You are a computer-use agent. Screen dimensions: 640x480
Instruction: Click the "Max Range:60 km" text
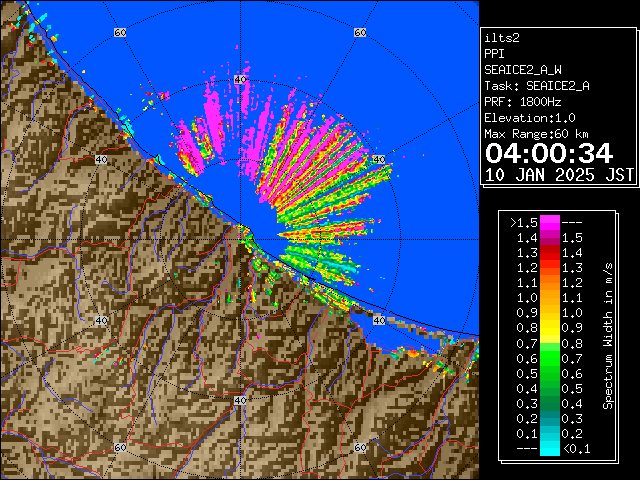pos(536,134)
